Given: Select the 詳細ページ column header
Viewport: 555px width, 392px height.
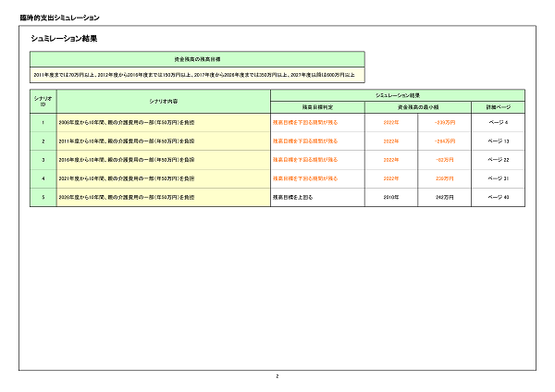Looking at the screenshot, I should [499, 107].
